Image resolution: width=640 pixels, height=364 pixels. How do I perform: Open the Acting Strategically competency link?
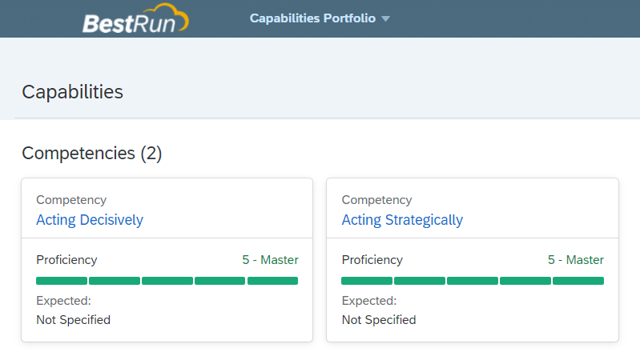402,220
